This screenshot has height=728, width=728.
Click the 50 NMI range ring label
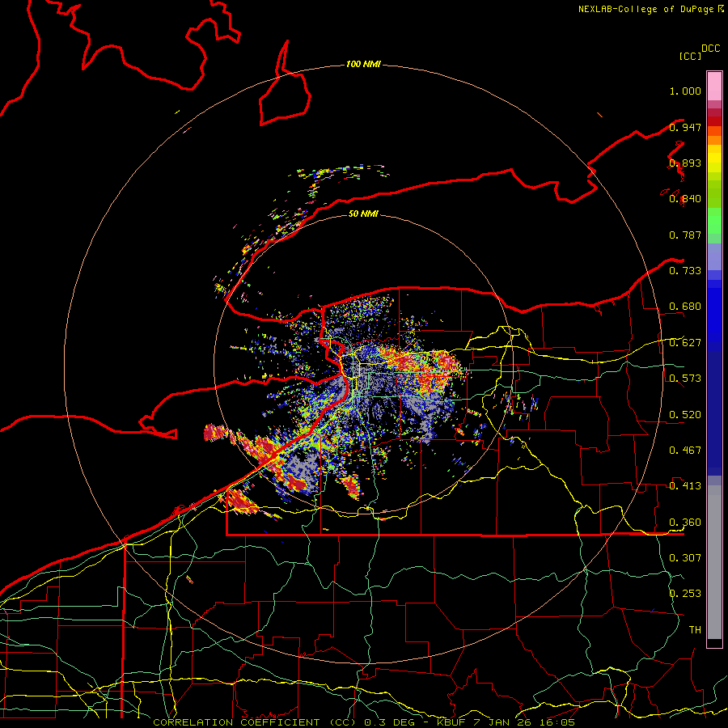click(x=363, y=214)
